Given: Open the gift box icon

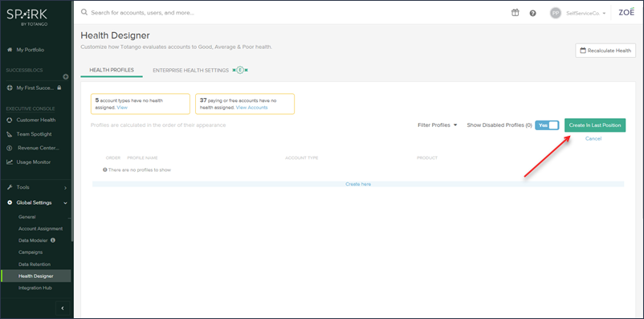Looking at the screenshot, I should (x=515, y=13).
